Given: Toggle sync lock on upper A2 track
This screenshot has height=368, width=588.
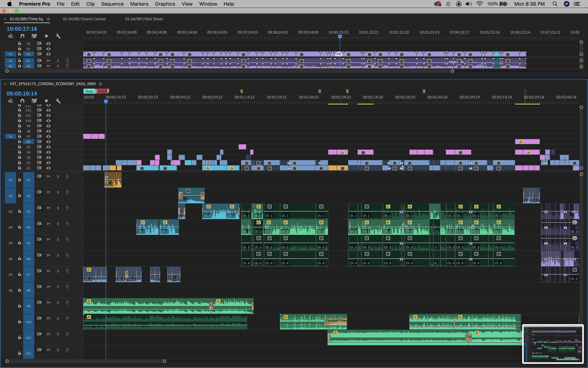Looking at the screenshot, I should 39,66.
